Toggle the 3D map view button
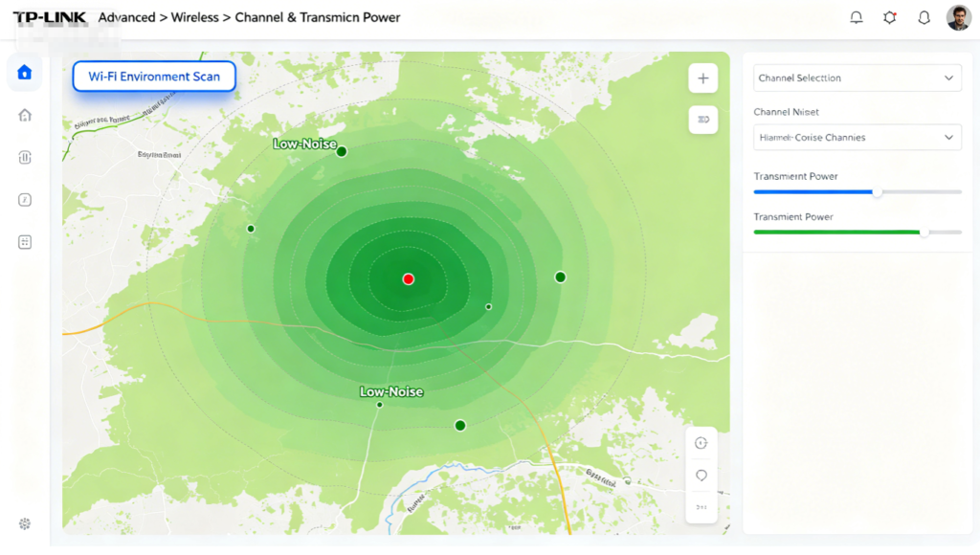Image resolution: width=980 pixels, height=555 pixels. click(703, 120)
